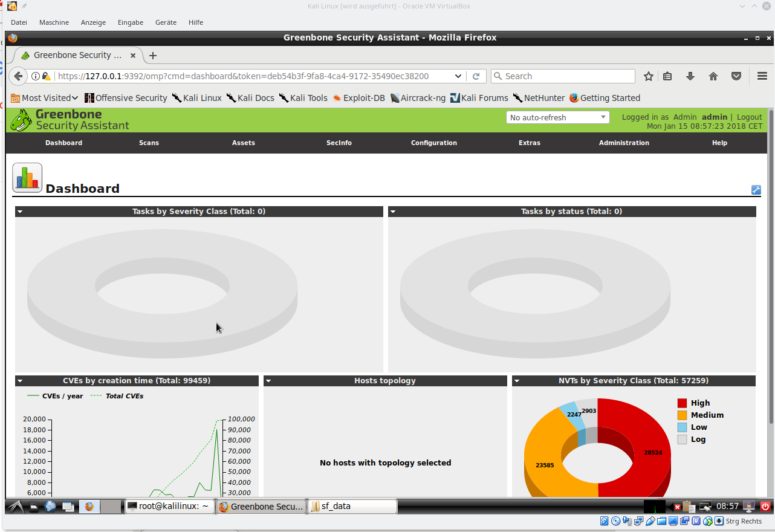Expand the Hosts topology panel menu
The width and height of the screenshot is (775, 532).
pyautogui.click(x=268, y=381)
